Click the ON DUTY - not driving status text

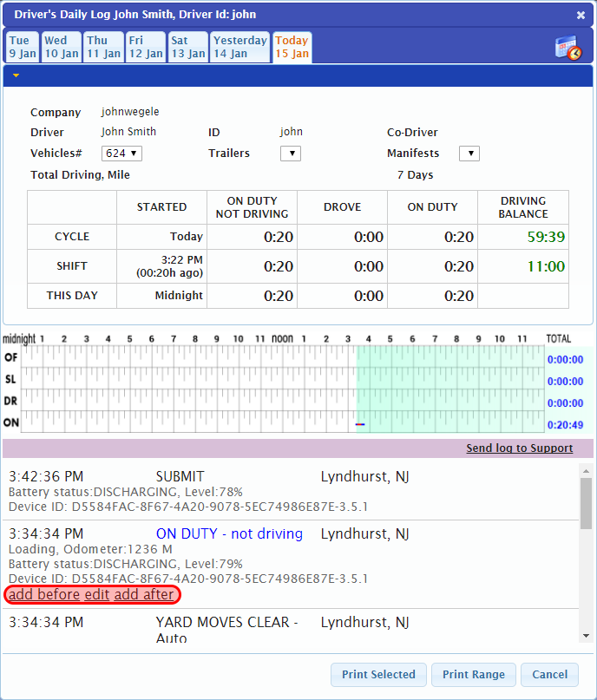pos(229,534)
